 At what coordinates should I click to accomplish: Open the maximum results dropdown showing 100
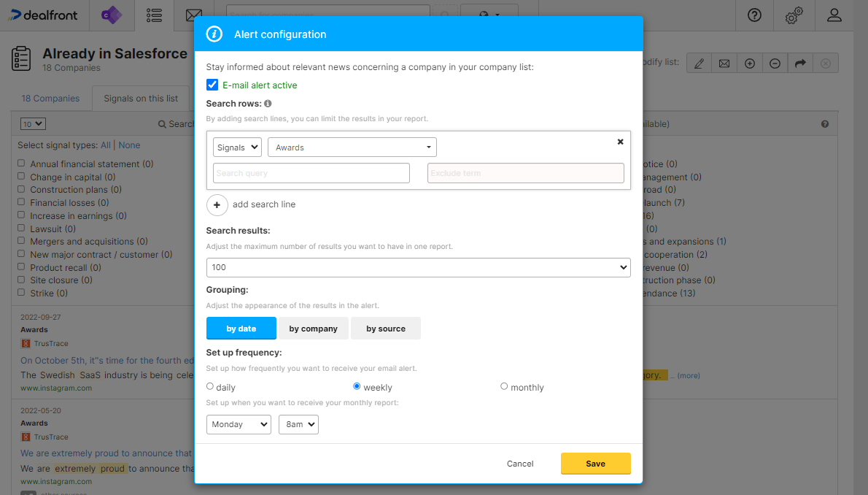[418, 267]
